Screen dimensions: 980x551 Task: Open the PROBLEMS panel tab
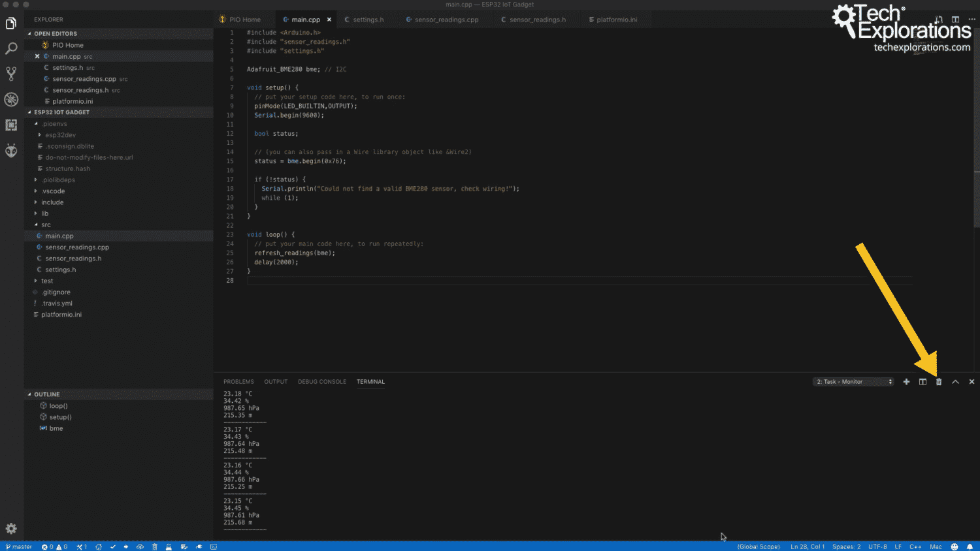[x=238, y=382]
